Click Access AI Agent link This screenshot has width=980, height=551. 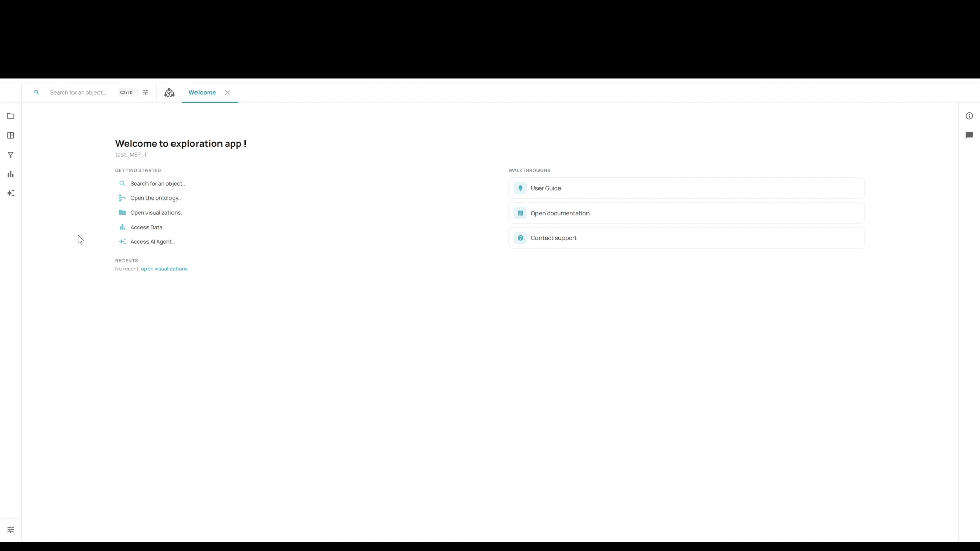153,242
